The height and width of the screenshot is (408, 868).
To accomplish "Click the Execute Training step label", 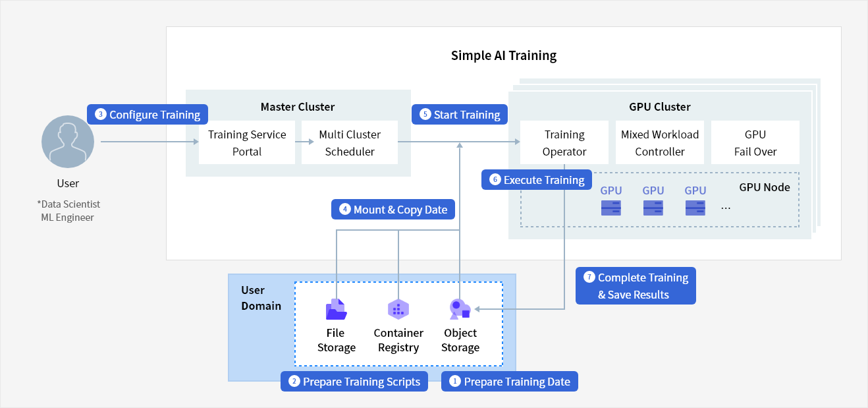I will (x=536, y=180).
